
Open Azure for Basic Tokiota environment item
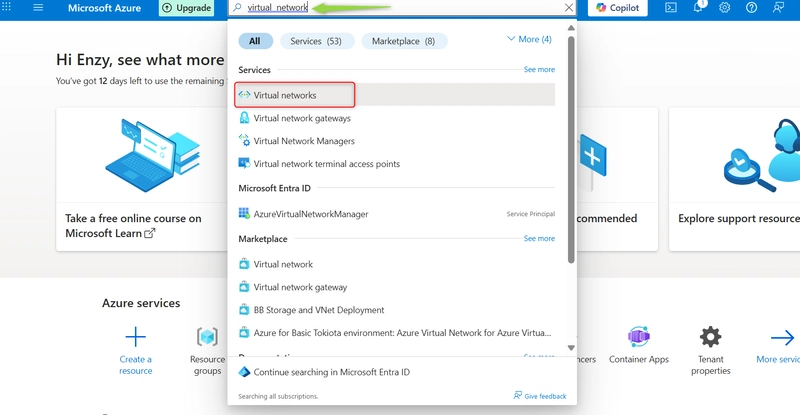[x=395, y=333]
